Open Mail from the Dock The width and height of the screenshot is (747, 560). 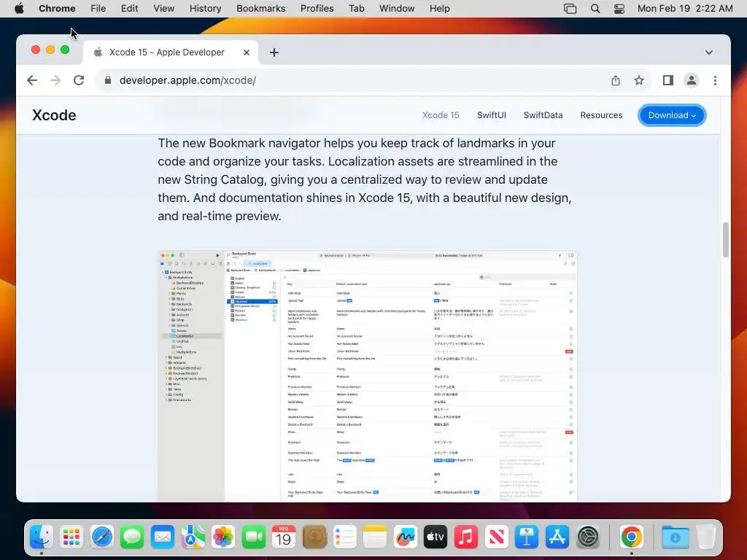(x=163, y=537)
